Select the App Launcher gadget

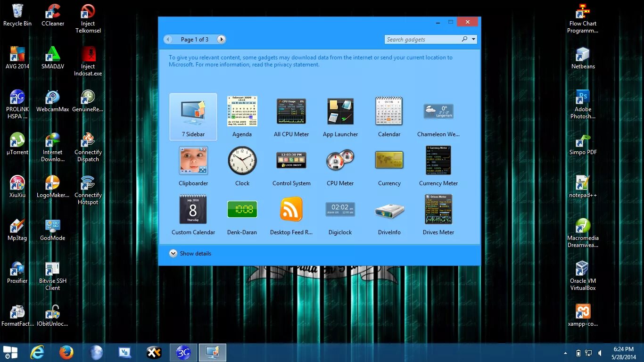click(340, 111)
